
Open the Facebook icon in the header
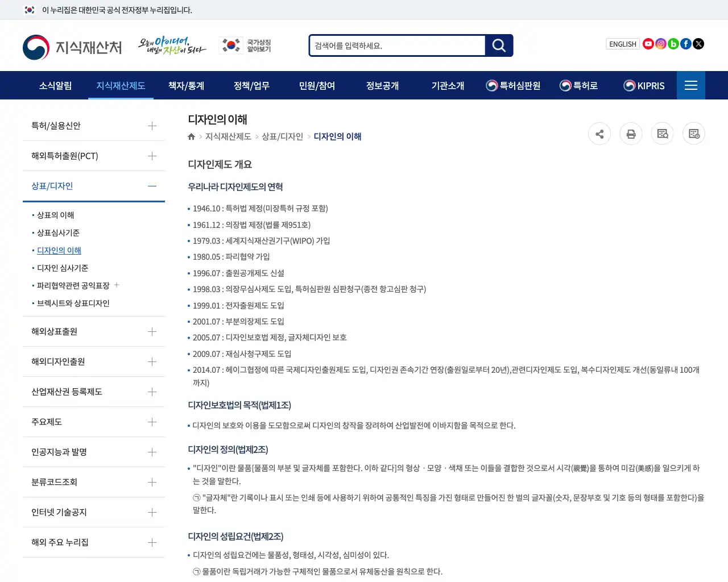[685, 43]
